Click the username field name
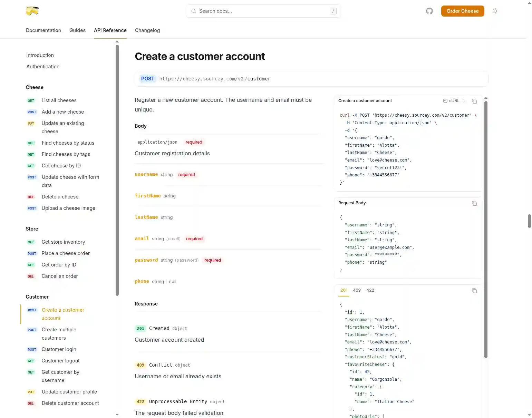 tap(146, 175)
